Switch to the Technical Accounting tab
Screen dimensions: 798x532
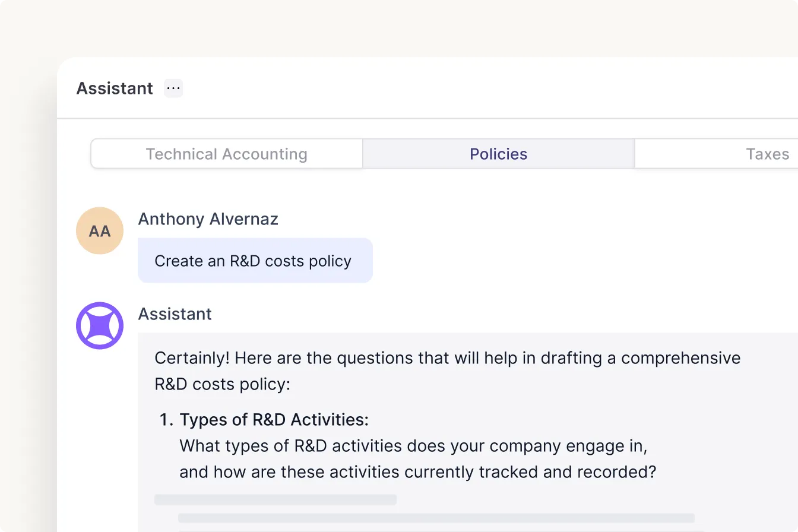[226, 154]
